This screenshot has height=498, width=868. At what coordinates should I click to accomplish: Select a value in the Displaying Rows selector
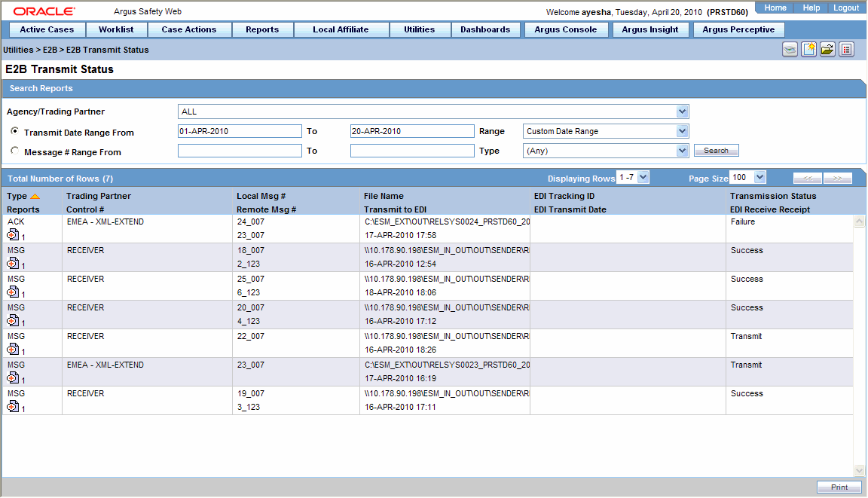tap(631, 177)
